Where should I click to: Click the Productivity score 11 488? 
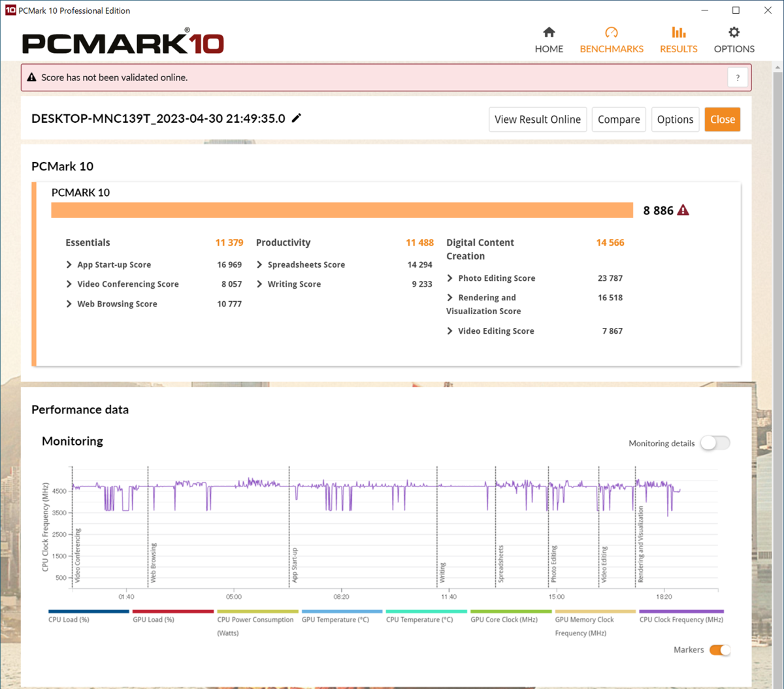419,242
